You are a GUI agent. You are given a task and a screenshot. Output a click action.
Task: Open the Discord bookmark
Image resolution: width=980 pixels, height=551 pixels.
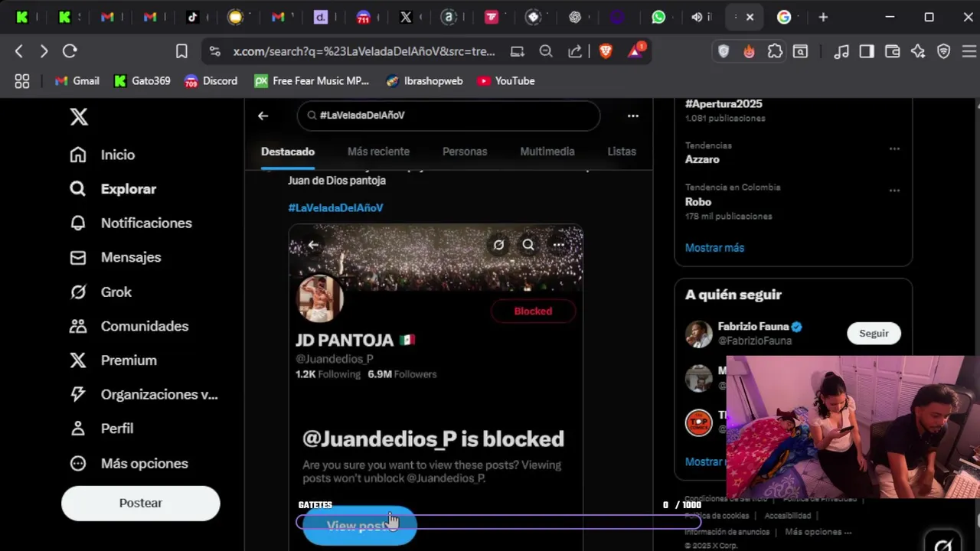point(211,81)
